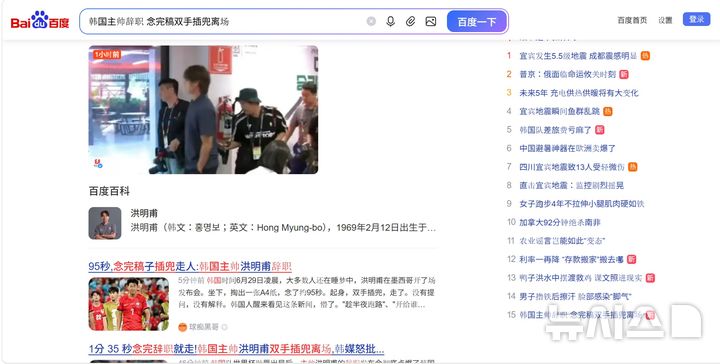Open hot topic 未来5年 充电供热供暖
The height and width of the screenshot is (364, 720).
tap(579, 93)
